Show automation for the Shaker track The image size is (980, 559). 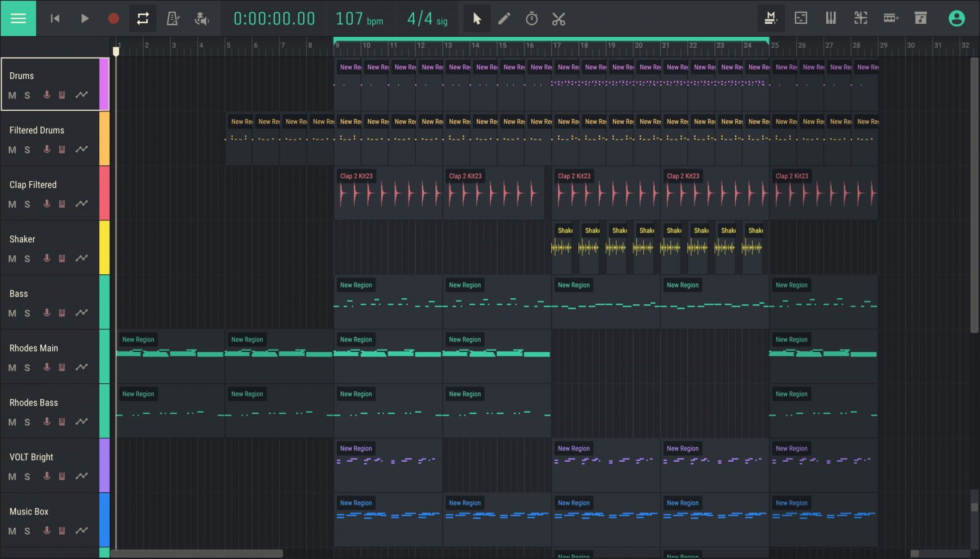pyautogui.click(x=81, y=258)
